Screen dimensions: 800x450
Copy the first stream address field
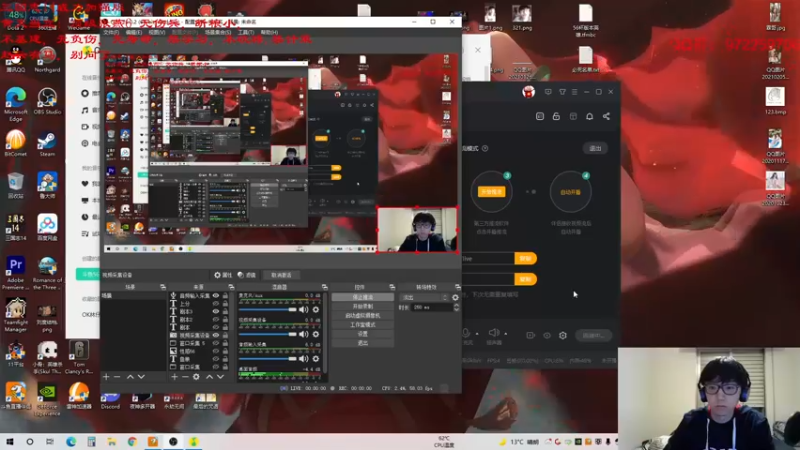click(x=526, y=259)
